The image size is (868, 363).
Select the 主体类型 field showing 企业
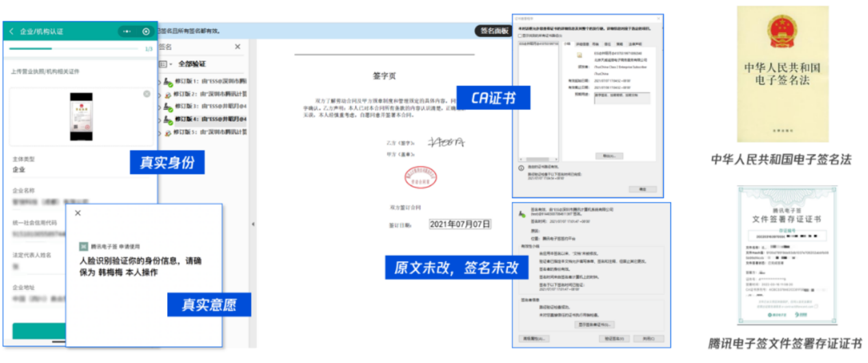coord(81,164)
